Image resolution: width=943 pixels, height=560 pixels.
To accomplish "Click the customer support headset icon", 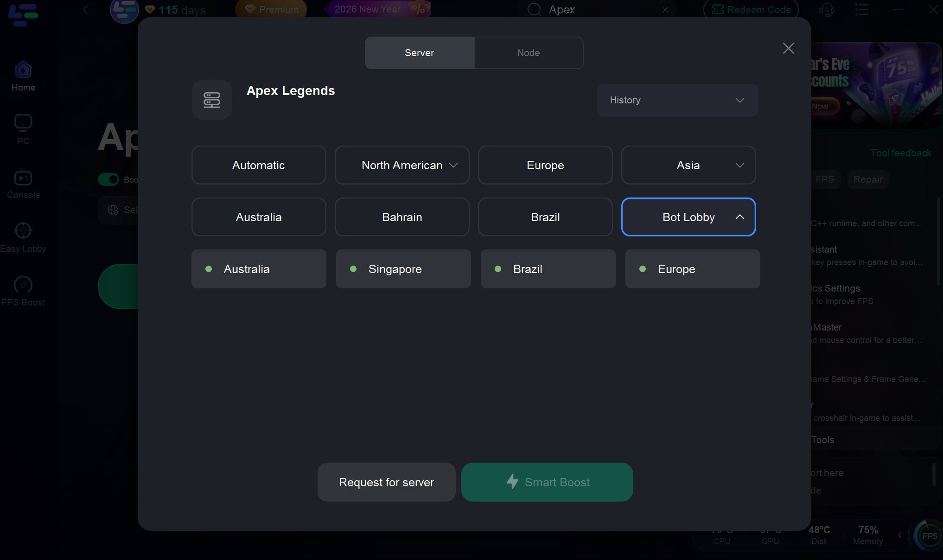I will point(827,10).
